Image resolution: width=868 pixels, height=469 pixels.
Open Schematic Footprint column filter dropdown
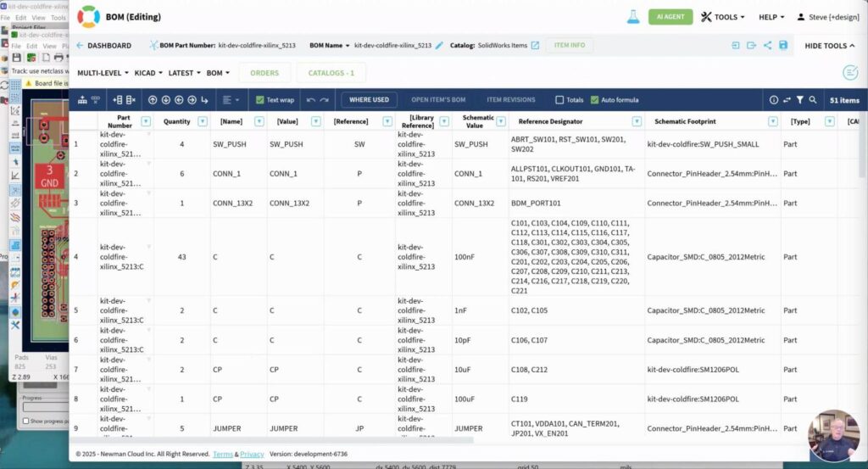[x=773, y=121]
